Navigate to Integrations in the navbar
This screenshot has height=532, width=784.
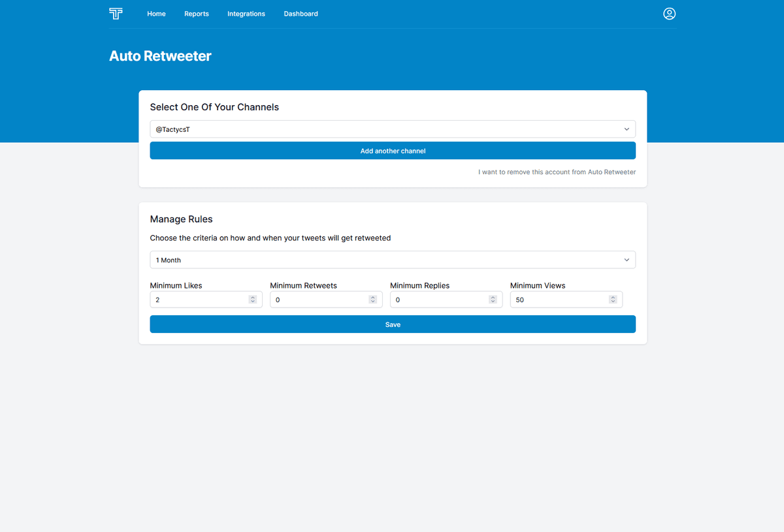pyautogui.click(x=246, y=14)
